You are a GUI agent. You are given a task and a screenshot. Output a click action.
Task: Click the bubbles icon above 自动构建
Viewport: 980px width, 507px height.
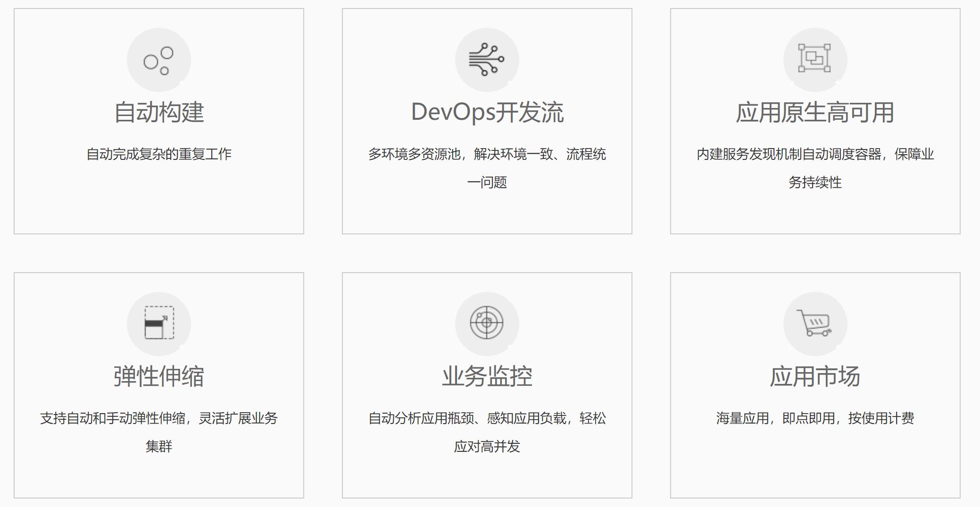click(x=158, y=60)
